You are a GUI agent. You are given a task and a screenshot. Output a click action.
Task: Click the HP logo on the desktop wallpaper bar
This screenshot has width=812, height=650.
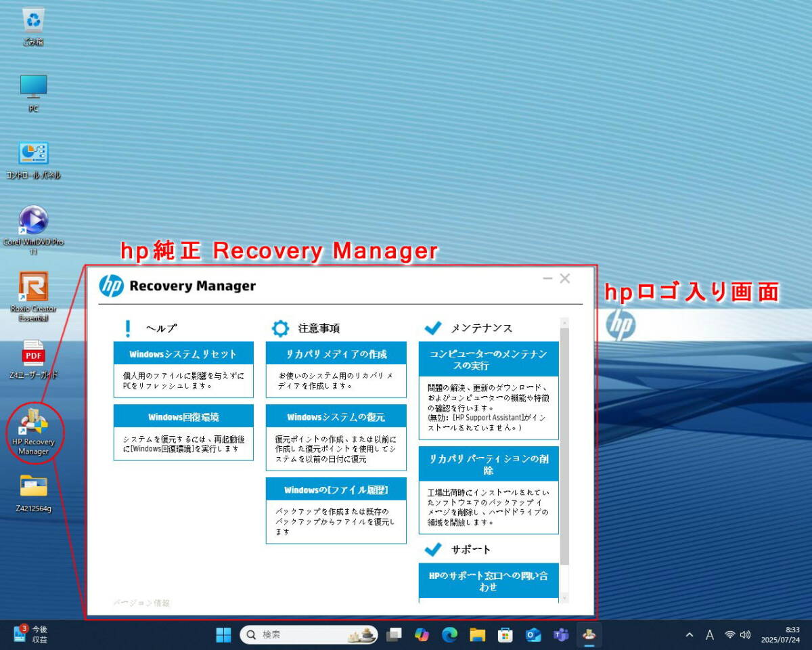point(620,325)
